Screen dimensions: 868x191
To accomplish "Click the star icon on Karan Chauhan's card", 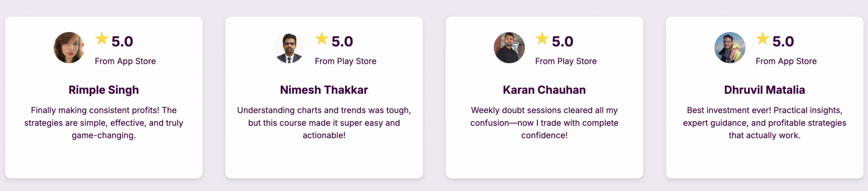I will [x=542, y=39].
